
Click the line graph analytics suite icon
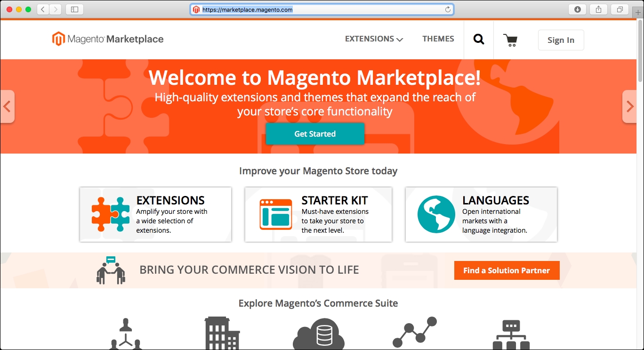[x=415, y=333]
